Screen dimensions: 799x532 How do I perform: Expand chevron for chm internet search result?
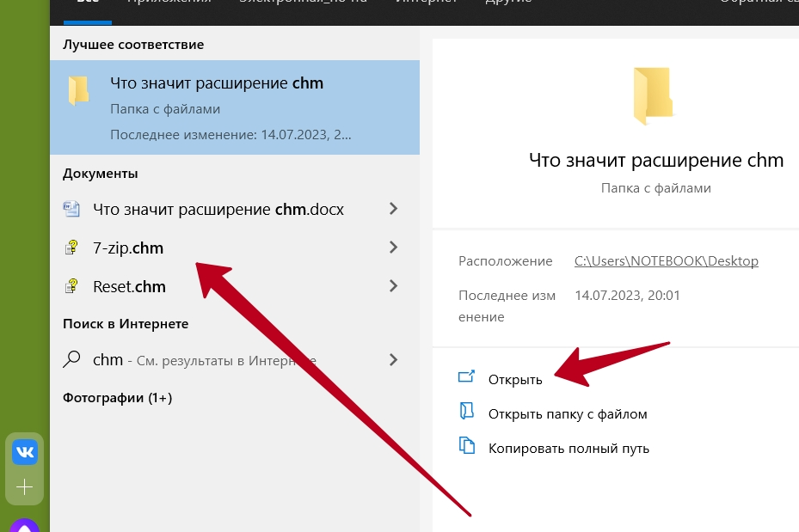[x=393, y=359]
